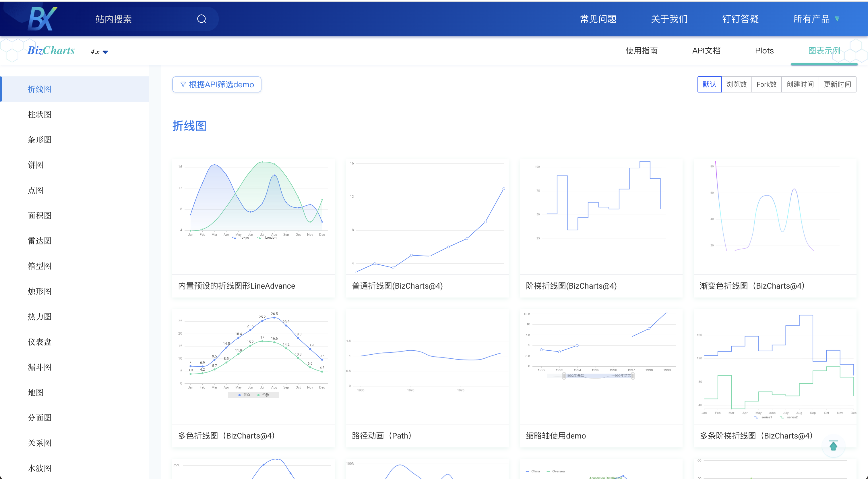Switch to the 使用指南 tab
The width and height of the screenshot is (868, 479).
coord(642,51)
